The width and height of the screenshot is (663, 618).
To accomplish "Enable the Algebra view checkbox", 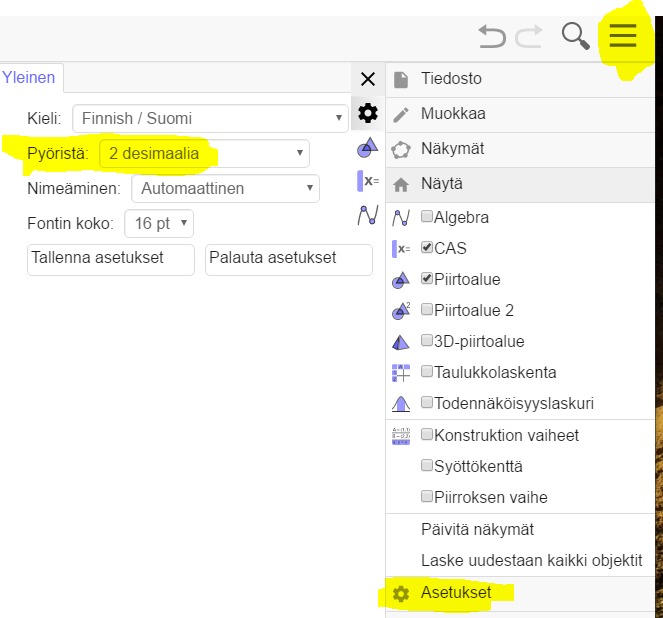I will tap(427, 216).
